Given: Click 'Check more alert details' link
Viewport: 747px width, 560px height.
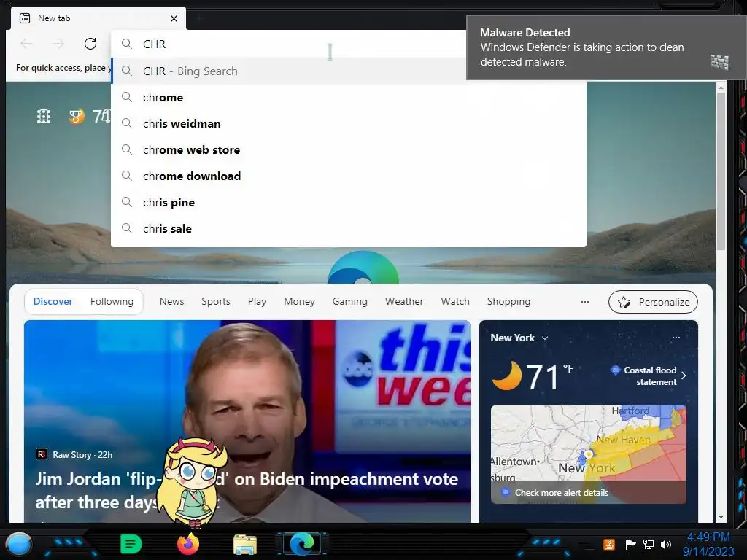Looking at the screenshot, I should tap(561, 493).
